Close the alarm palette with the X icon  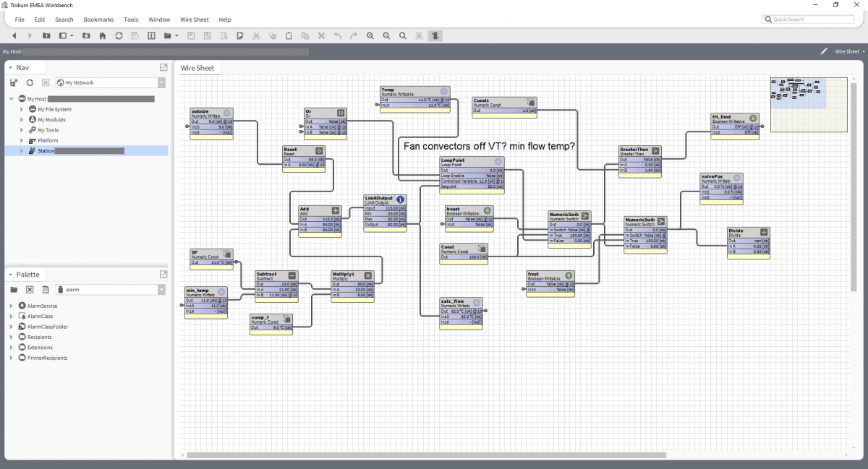[x=30, y=289]
